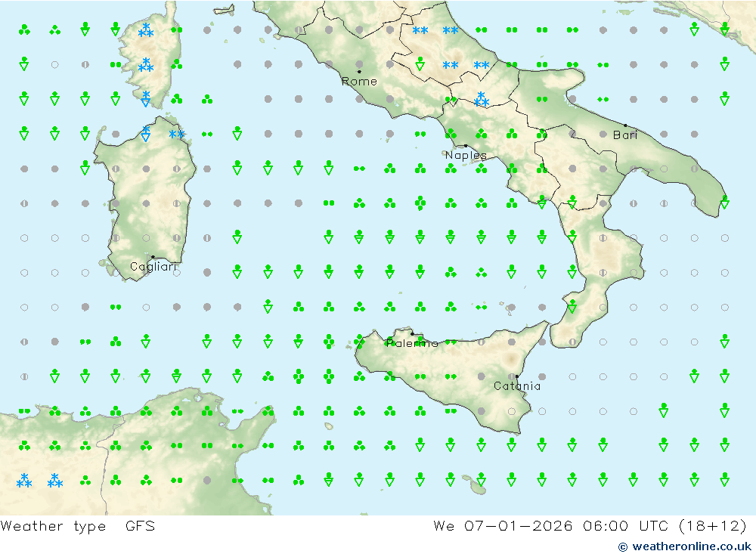Screen dimensions: 756x554
Task: Click the '06:00 UTC (18+12)' time text
Action: [x=665, y=525]
